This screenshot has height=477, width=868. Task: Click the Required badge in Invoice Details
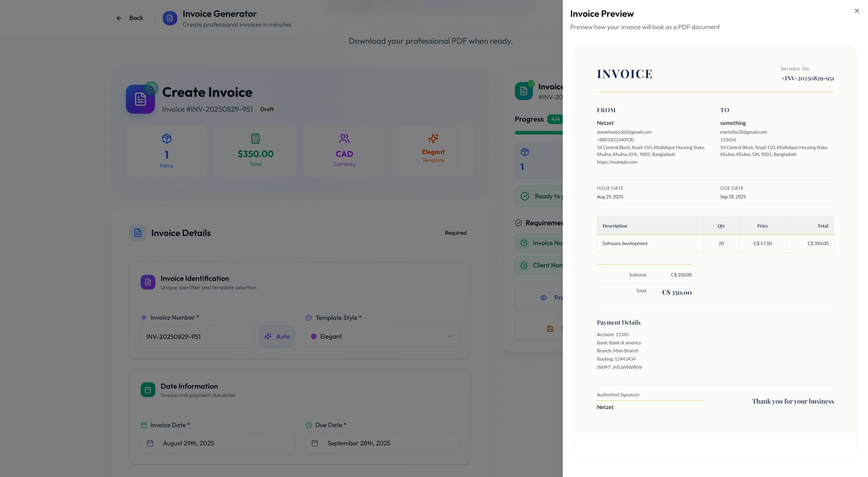click(x=455, y=233)
